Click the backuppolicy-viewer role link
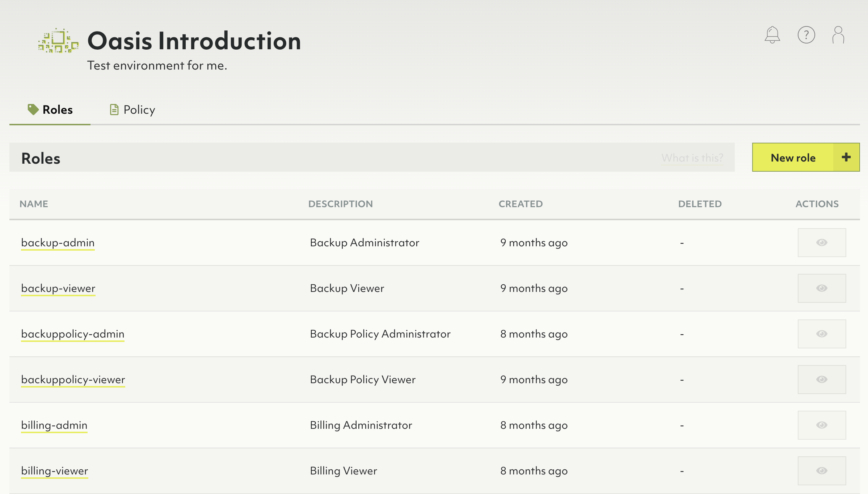868x494 pixels. [x=73, y=379]
